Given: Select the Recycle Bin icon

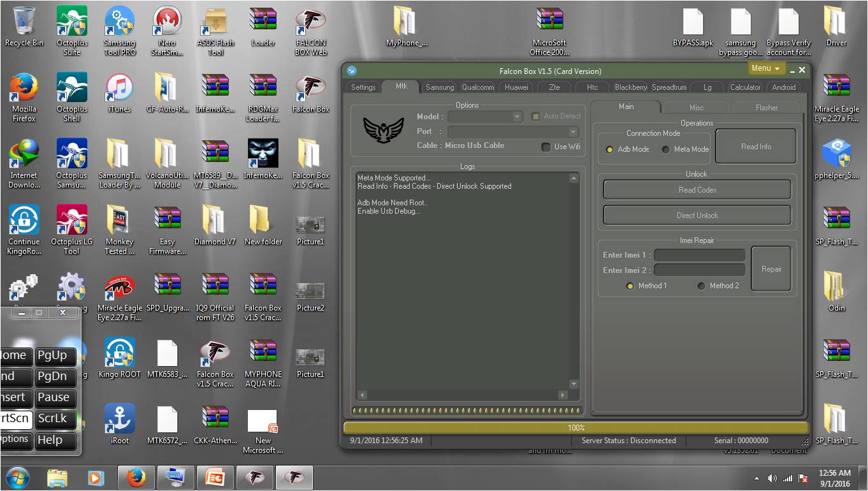Looking at the screenshot, I should [24, 26].
